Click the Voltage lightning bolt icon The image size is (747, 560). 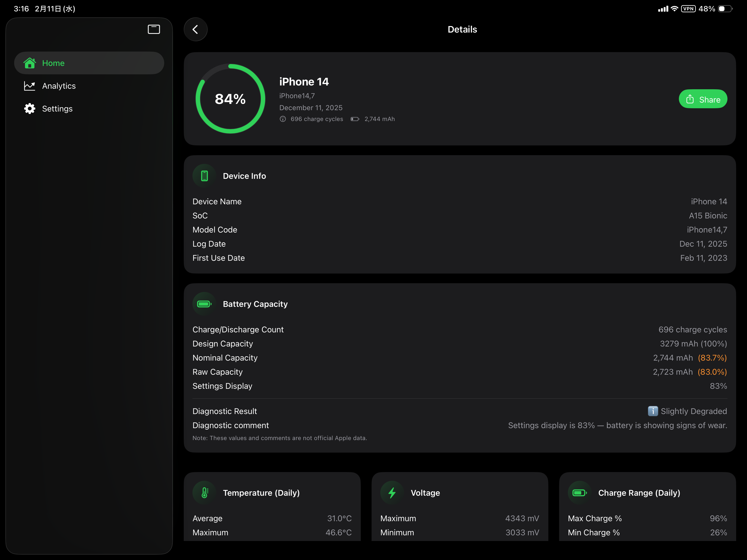[392, 493]
